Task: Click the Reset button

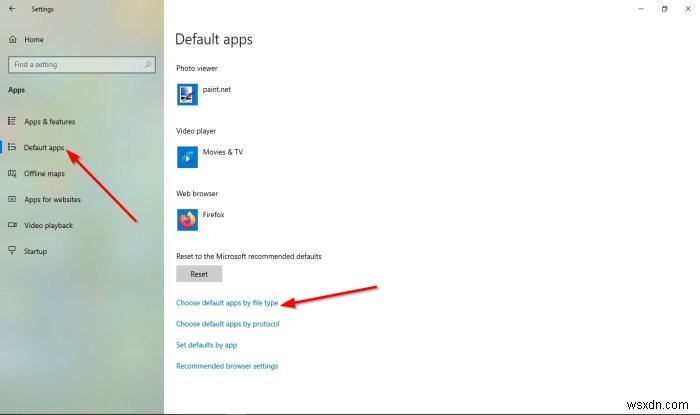Action: (199, 274)
